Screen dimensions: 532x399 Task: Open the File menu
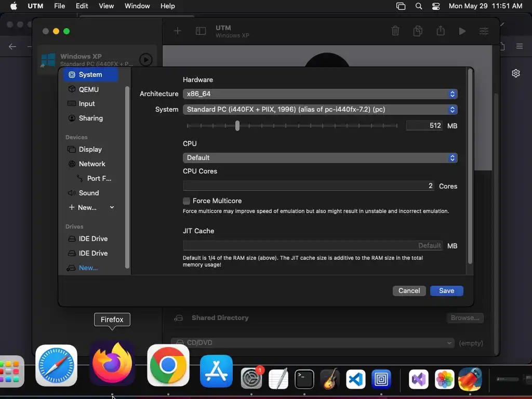coord(59,6)
